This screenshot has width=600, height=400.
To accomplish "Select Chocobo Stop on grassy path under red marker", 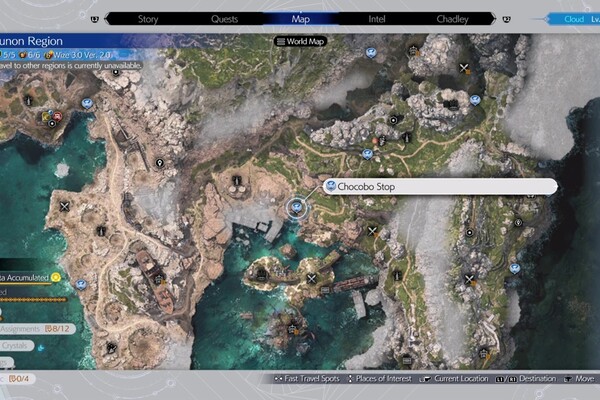I will point(367,154).
